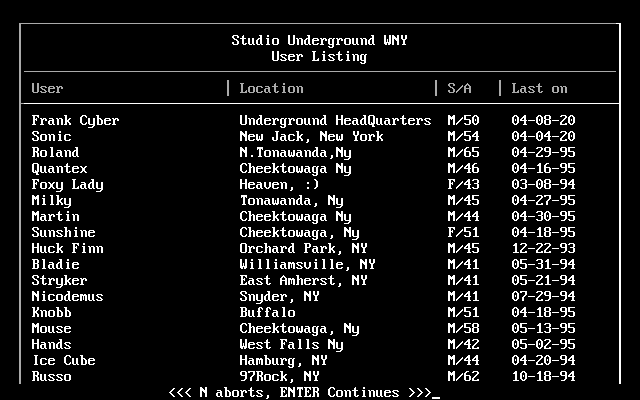Click the last-on date '04-08-20'
The image size is (640, 400).
[x=543, y=120]
